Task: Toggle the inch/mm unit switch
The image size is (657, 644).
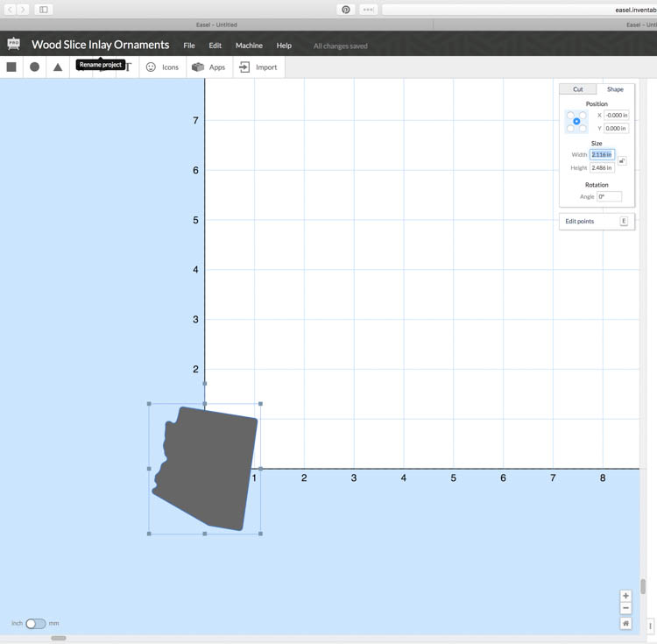Action: click(x=36, y=624)
